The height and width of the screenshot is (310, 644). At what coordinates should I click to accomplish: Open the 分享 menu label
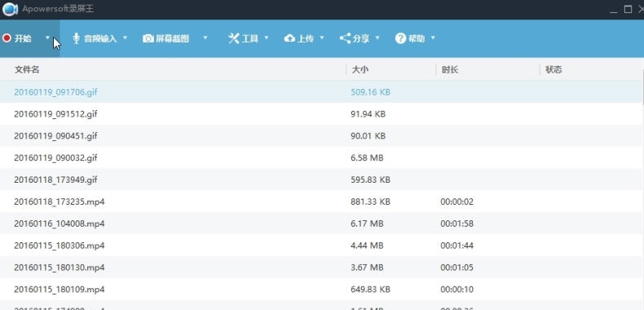(x=360, y=38)
